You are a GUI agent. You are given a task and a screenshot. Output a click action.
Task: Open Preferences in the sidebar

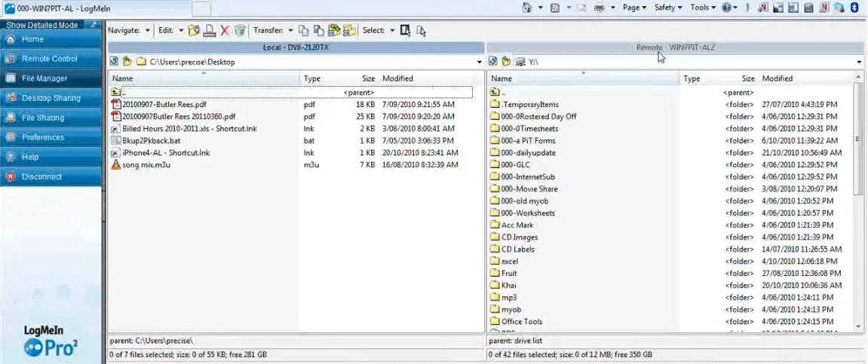click(51, 137)
